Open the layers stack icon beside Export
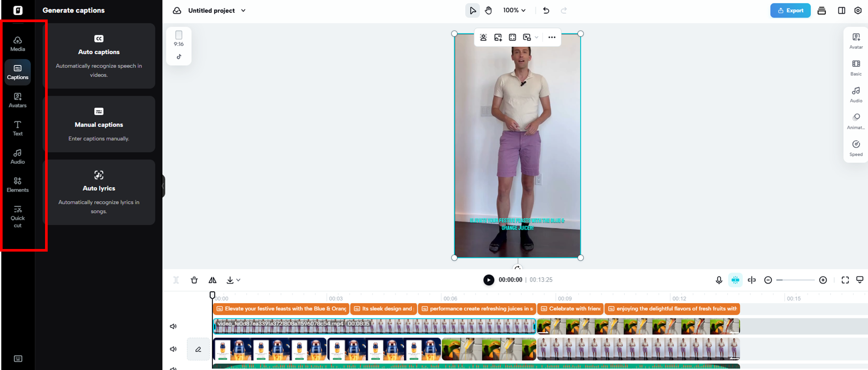Viewport: 868px width, 370px height. click(822, 10)
